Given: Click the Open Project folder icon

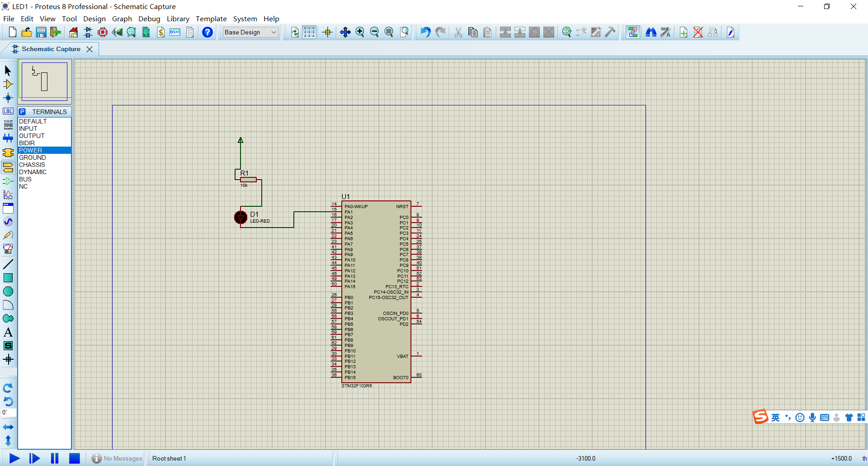Looking at the screenshot, I should (27, 32).
